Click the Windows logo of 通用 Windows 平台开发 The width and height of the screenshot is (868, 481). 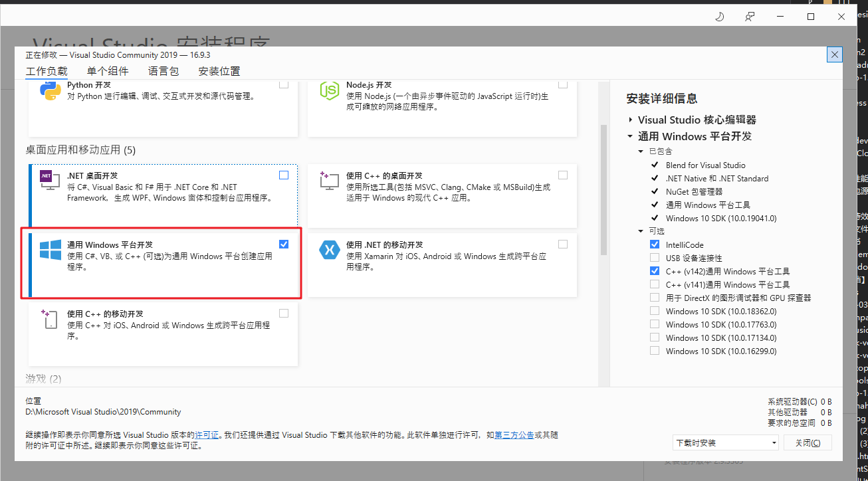pyautogui.click(x=49, y=249)
